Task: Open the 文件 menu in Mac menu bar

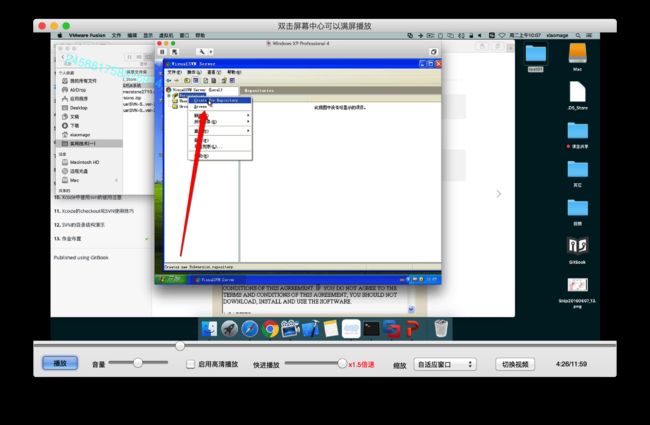Action: pos(116,35)
